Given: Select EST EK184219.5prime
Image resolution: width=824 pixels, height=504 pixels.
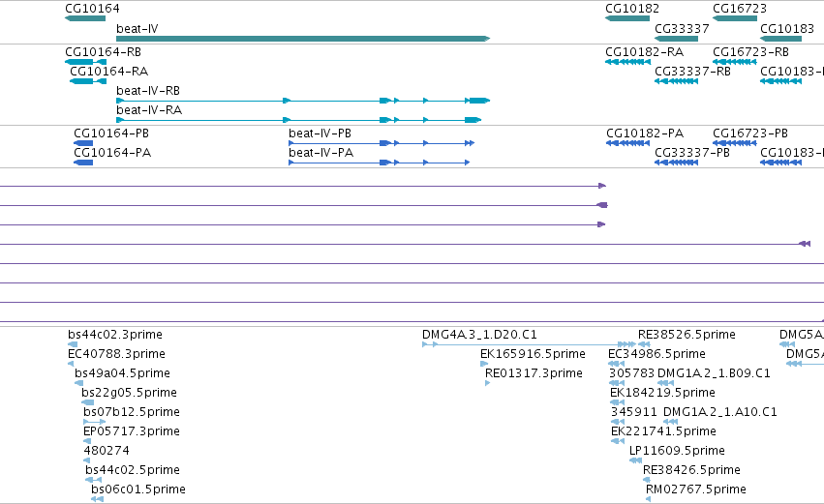Looking at the screenshot, I should tap(618, 402).
